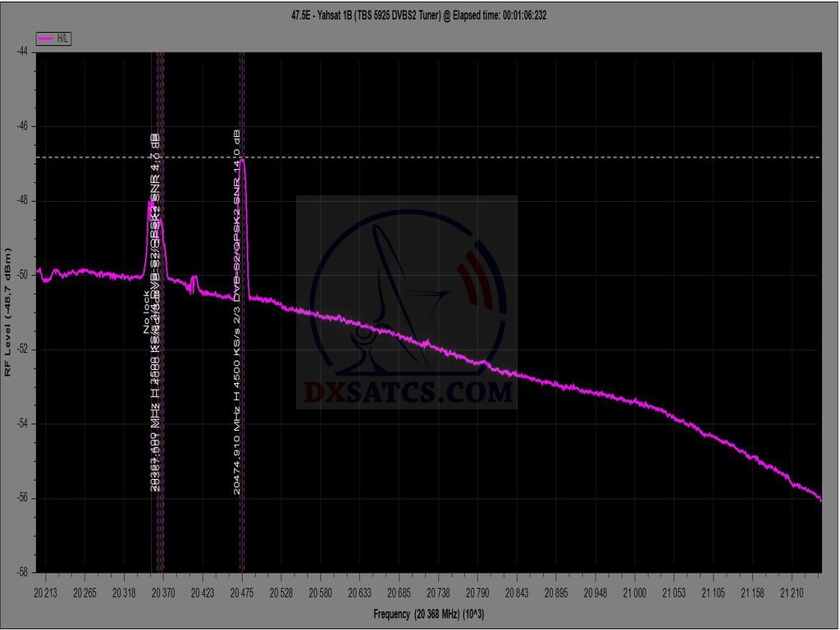Click the magenta H/L legend color swatch
Screen dimensions: 840x630
click(46, 39)
